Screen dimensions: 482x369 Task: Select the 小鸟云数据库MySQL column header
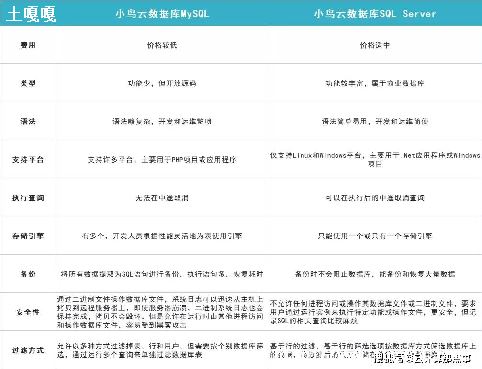click(162, 14)
